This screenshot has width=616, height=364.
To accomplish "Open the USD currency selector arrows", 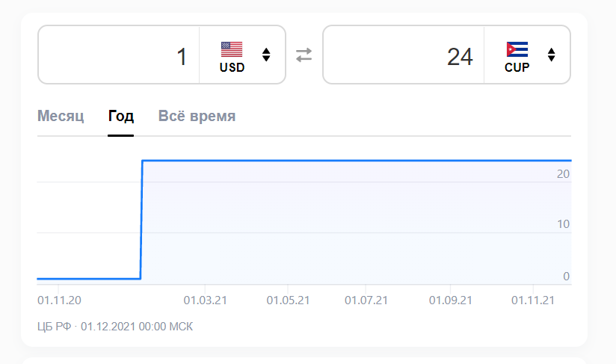I will point(266,55).
